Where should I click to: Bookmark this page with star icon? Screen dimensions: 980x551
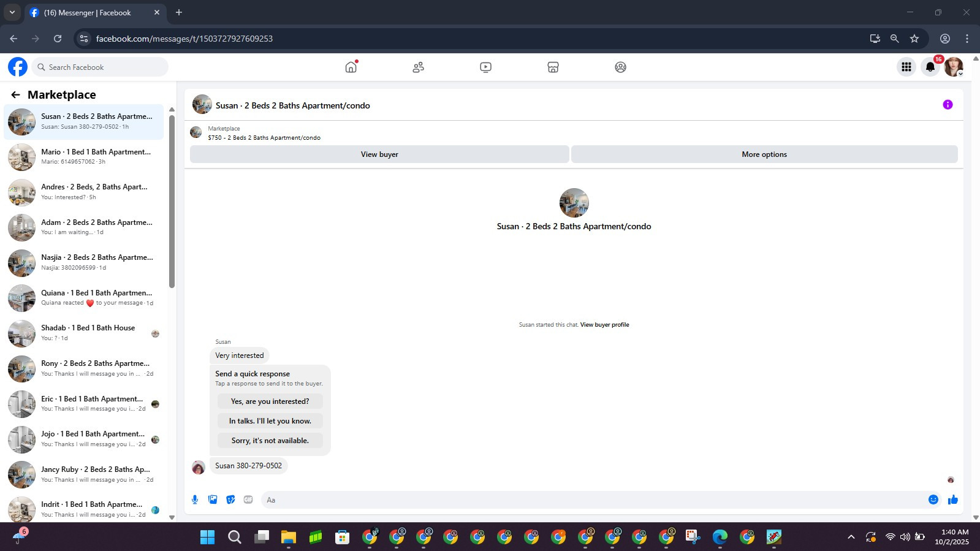[x=914, y=39]
